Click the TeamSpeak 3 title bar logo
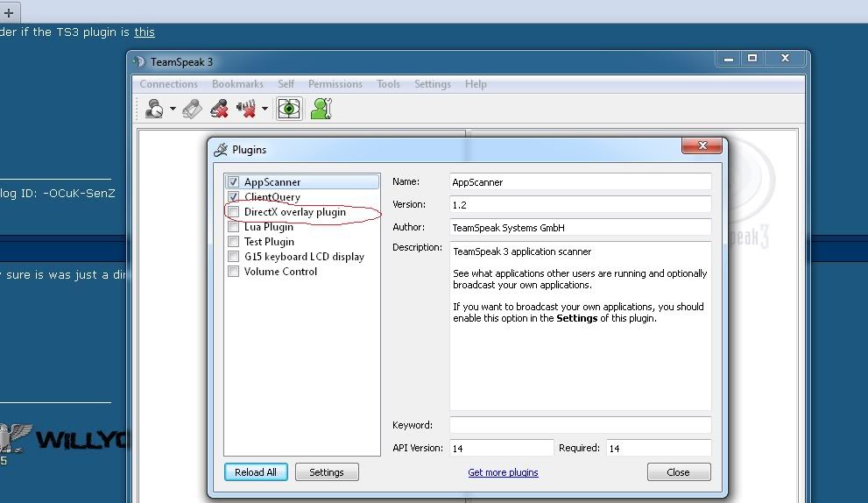868x503 pixels. [138, 61]
